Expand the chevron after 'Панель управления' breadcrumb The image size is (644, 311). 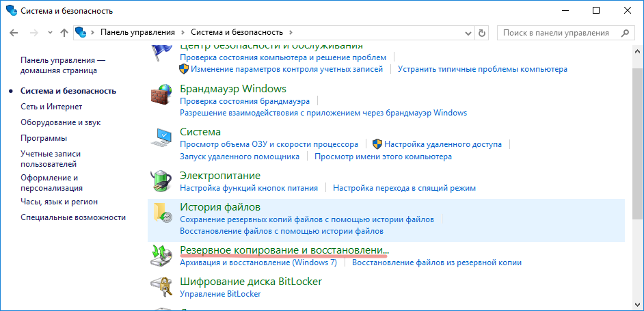(x=182, y=32)
